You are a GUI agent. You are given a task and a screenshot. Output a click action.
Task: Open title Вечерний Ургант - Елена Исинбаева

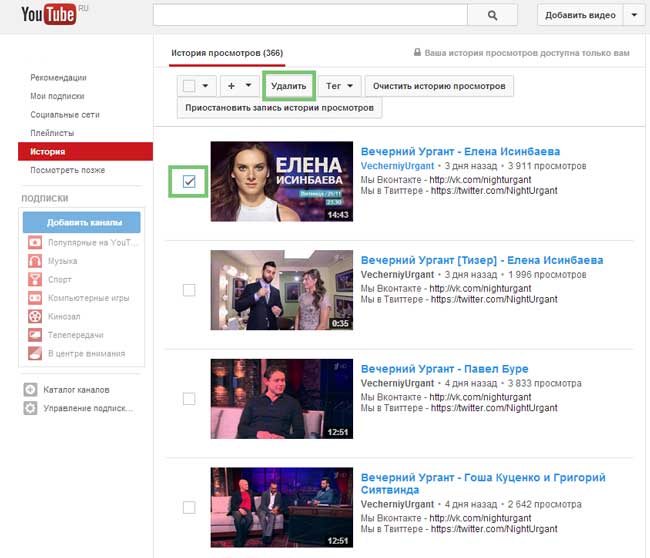[x=460, y=151]
